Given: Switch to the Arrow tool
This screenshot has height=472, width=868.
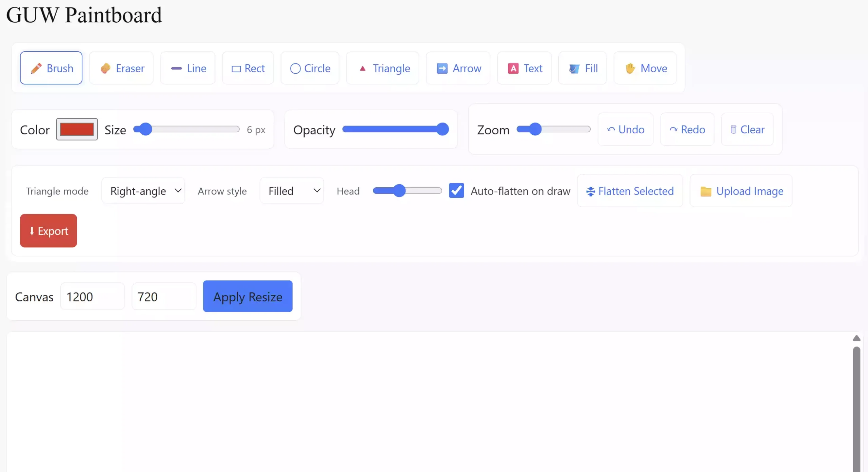Looking at the screenshot, I should point(458,68).
